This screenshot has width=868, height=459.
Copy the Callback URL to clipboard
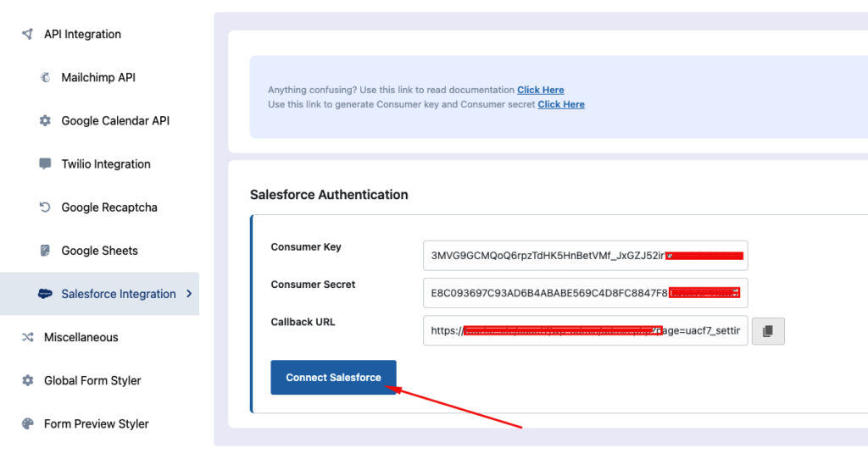coord(768,331)
